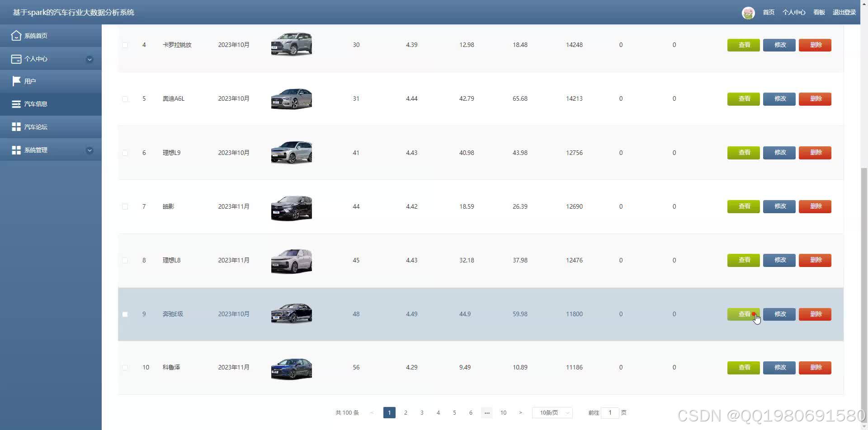868x430 pixels.
Task: Click 看板 in the top navigation
Action: pyautogui.click(x=819, y=13)
